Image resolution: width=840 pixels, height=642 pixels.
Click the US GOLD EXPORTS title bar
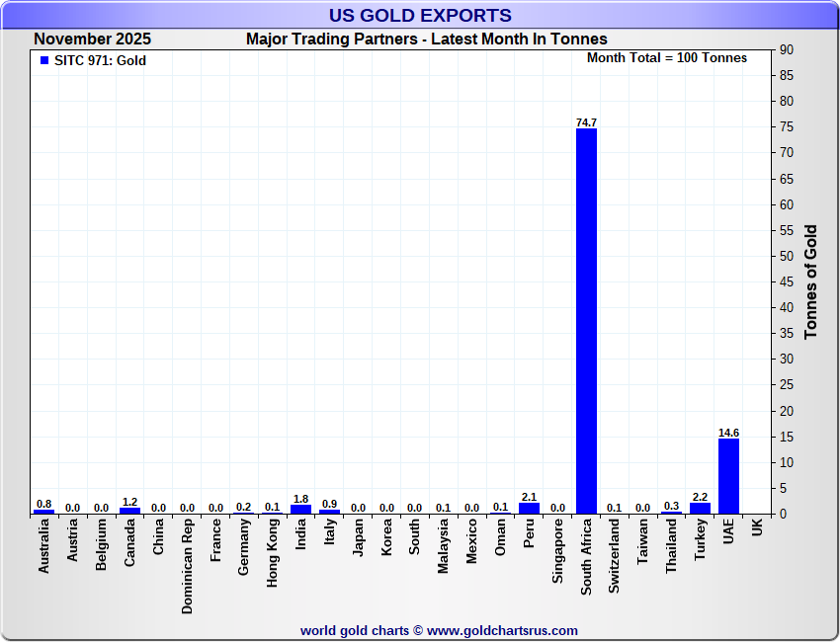pos(420,15)
